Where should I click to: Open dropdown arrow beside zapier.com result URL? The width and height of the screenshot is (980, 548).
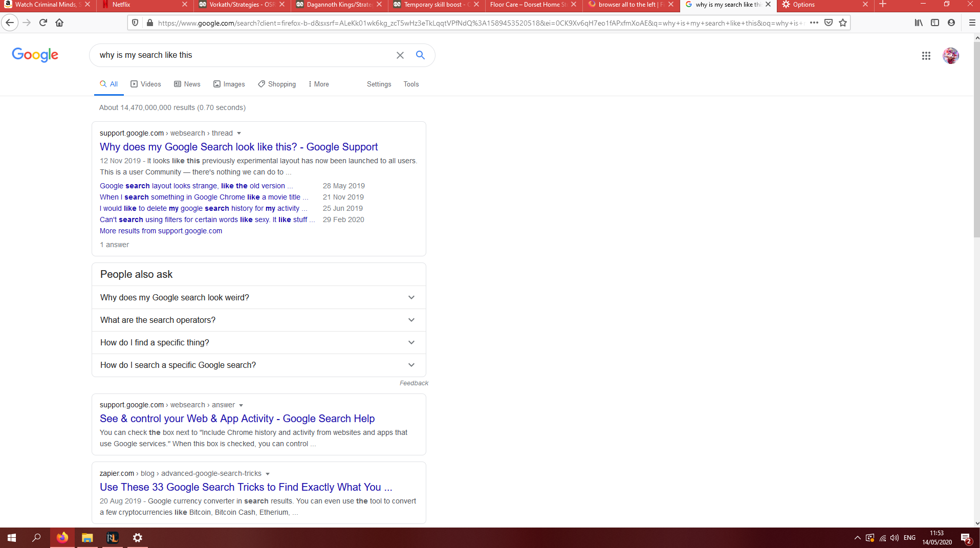[268, 474]
